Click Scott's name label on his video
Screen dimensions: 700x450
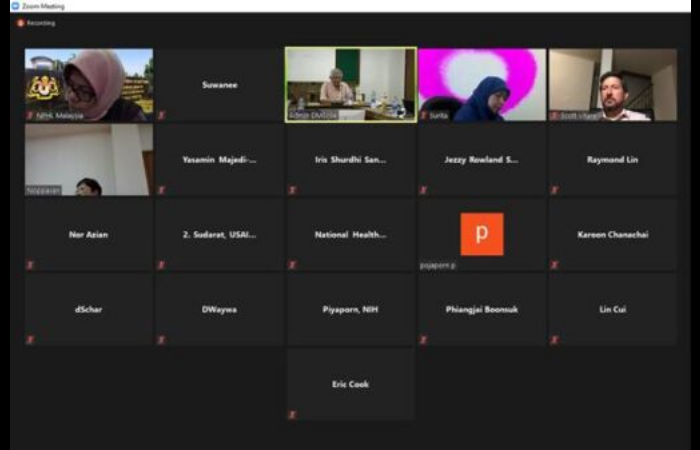[x=579, y=115]
